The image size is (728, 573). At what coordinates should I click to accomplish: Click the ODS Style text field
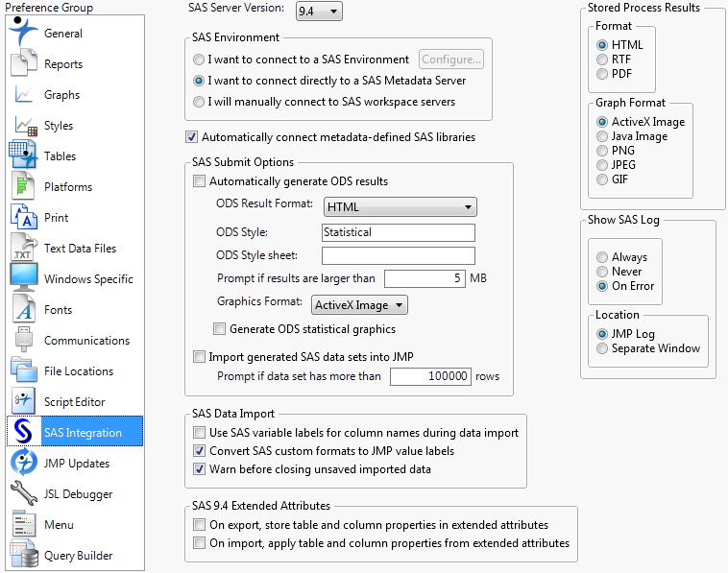399,232
